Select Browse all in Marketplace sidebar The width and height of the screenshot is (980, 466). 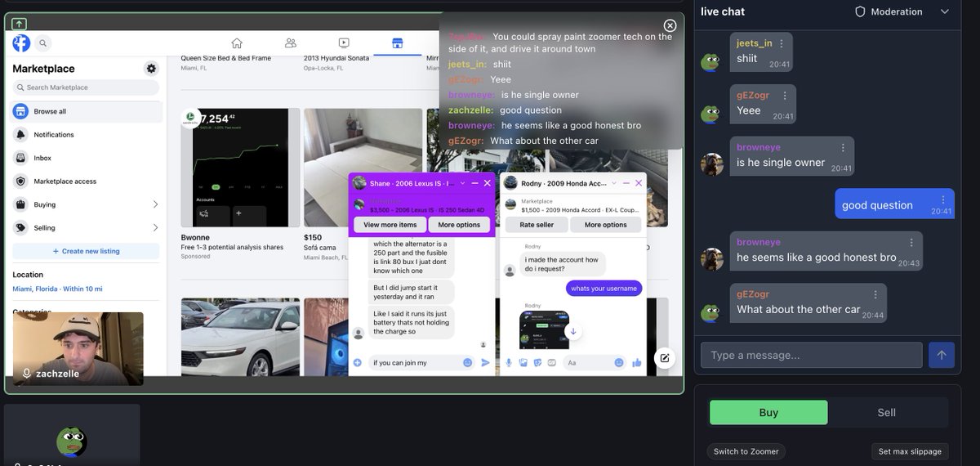click(86, 111)
